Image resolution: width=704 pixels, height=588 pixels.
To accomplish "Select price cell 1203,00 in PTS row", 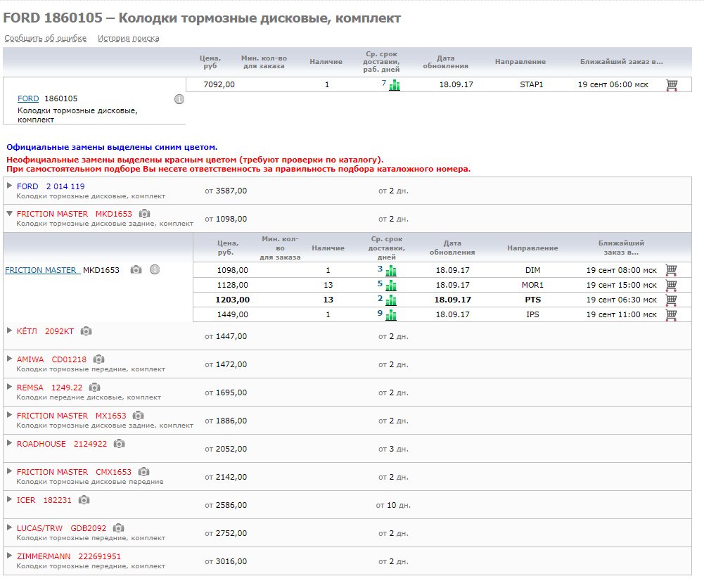I will pyautogui.click(x=233, y=300).
